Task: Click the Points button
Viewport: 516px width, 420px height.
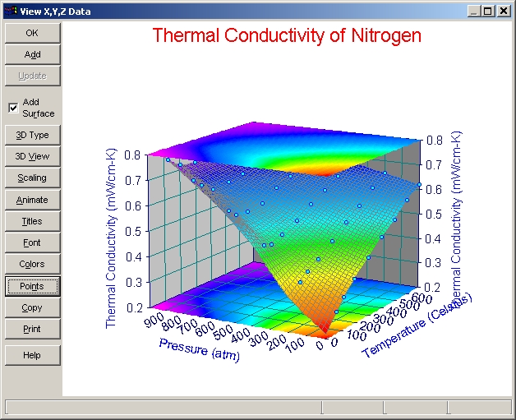Action: tap(32, 286)
